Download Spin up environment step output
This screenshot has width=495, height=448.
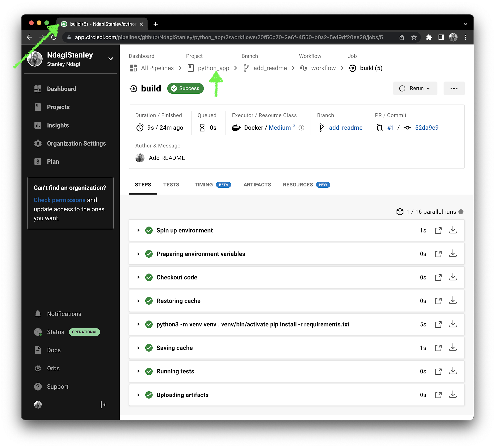[453, 230]
